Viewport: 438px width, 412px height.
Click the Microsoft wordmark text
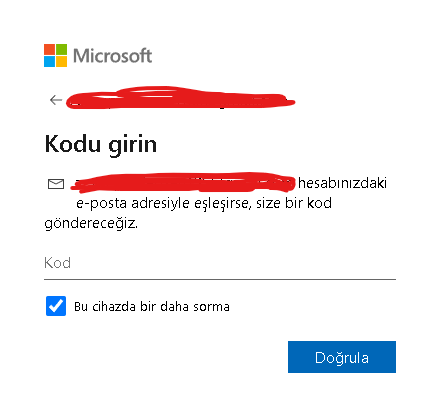[113, 56]
